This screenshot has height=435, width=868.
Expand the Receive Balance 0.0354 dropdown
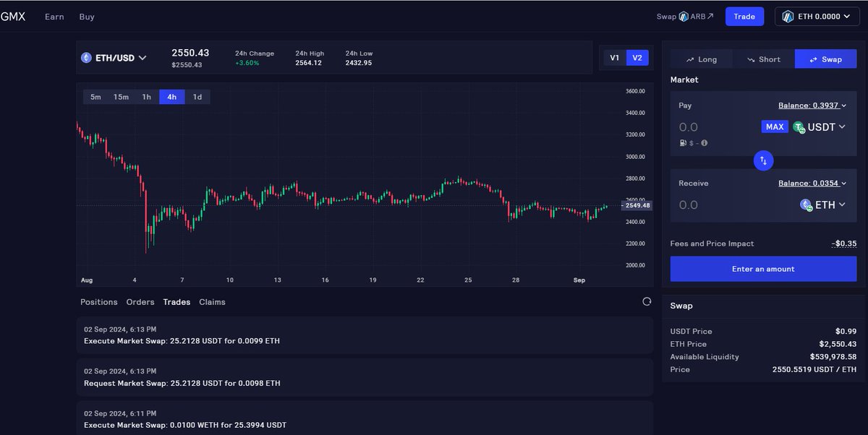tap(812, 184)
